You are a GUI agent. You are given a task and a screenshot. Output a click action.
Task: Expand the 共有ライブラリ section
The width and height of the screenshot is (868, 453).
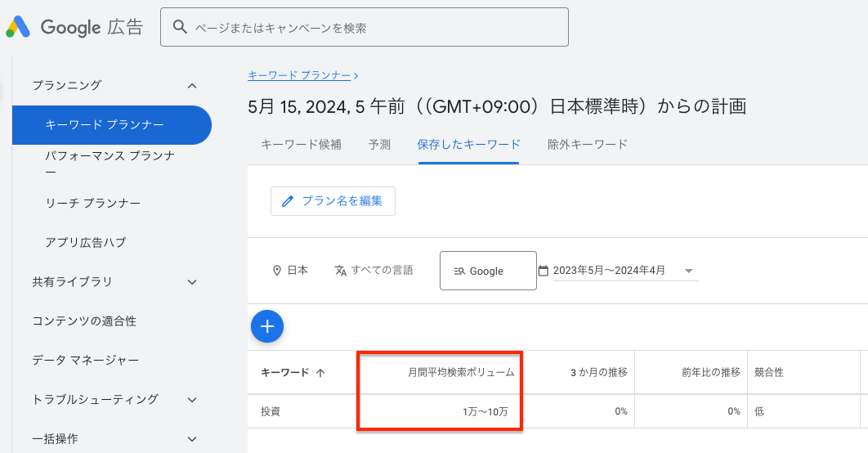tap(192, 282)
